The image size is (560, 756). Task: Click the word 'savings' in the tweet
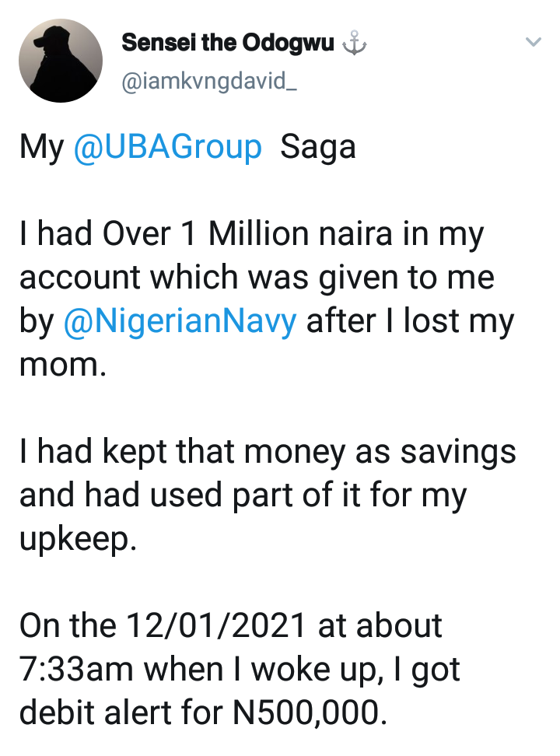pos(458,453)
